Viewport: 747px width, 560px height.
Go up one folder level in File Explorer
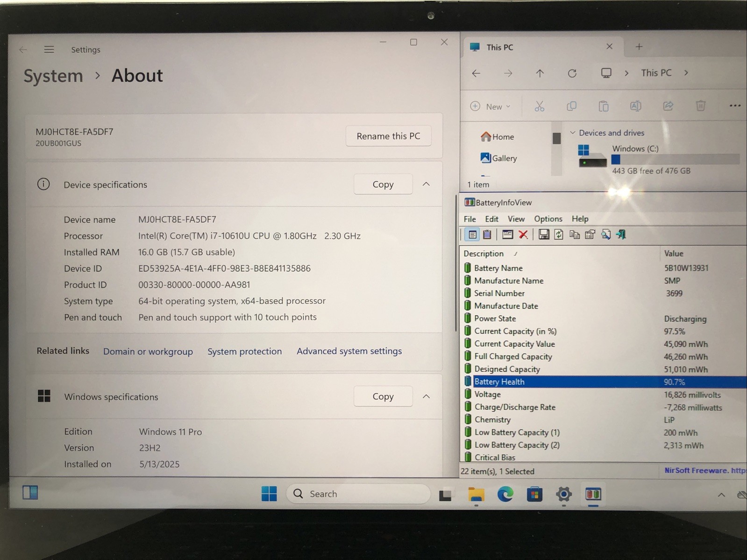[x=540, y=73]
